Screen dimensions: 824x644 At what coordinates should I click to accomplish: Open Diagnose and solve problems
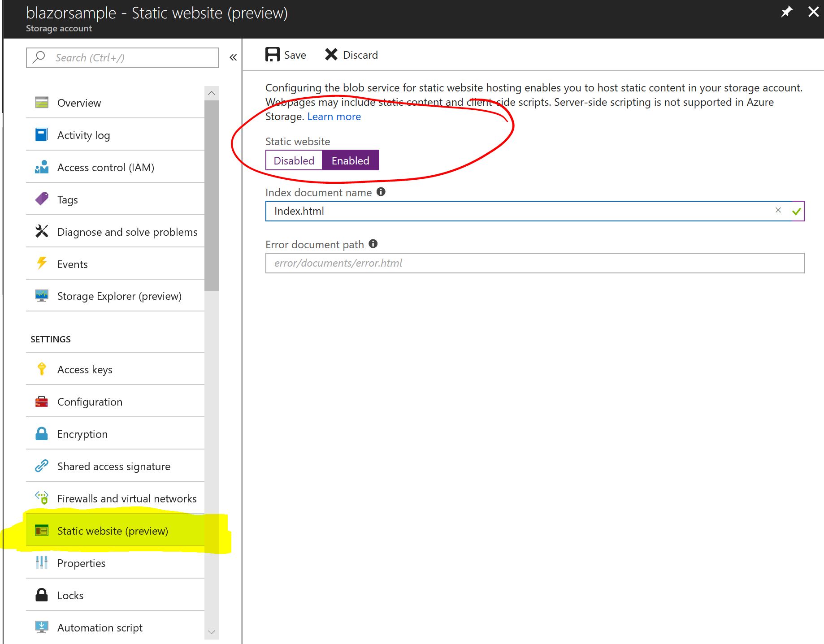click(115, 232)
